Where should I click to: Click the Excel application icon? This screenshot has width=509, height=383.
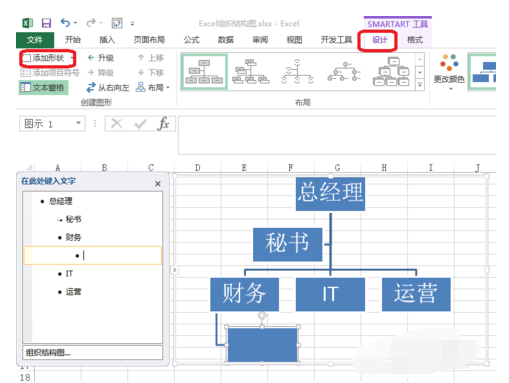pos(27,23)
